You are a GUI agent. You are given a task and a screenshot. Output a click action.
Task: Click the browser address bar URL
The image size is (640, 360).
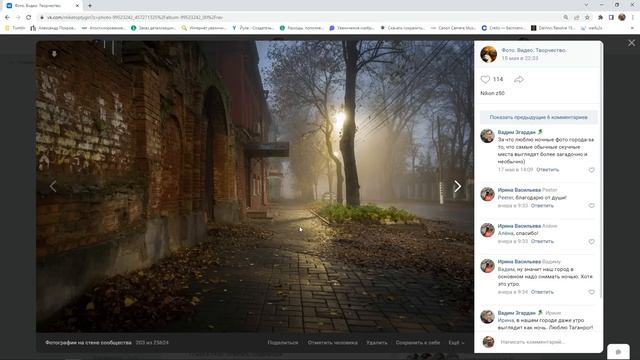[135, 17]
